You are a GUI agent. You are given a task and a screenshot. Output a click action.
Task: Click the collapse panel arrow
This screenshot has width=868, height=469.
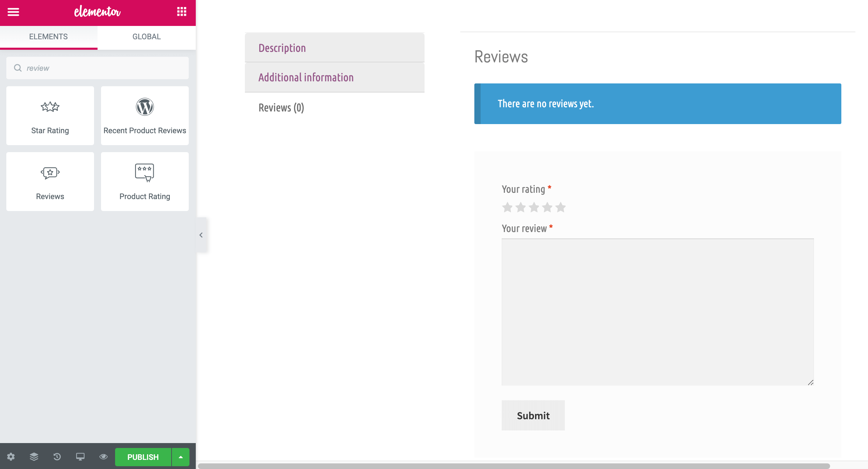coord(201,234)
